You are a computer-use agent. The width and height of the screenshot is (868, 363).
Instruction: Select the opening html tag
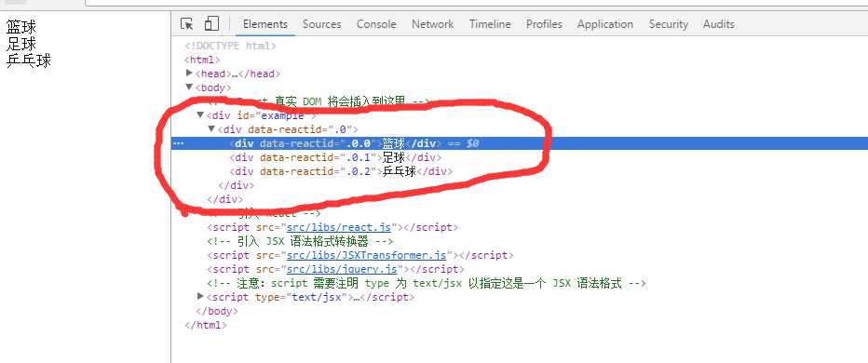point(203,60)
